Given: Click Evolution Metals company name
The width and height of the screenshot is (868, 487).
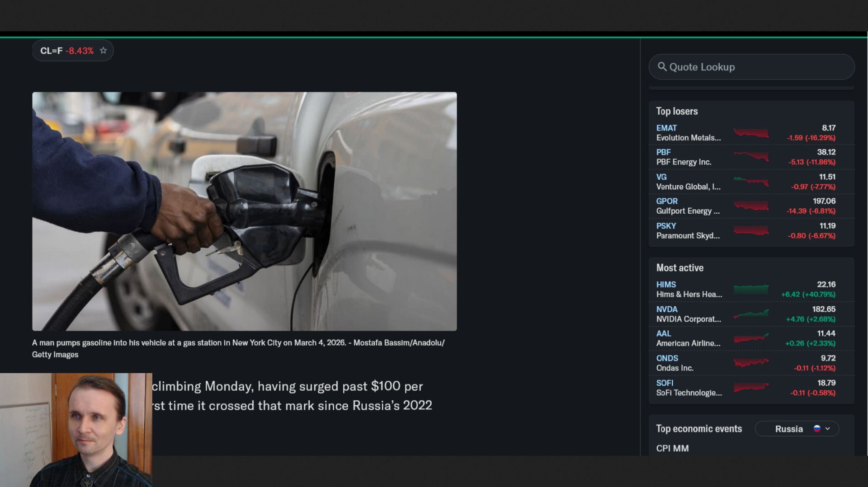Looking at the screenshot, I should pyautogui.click(x=689, y=138).
